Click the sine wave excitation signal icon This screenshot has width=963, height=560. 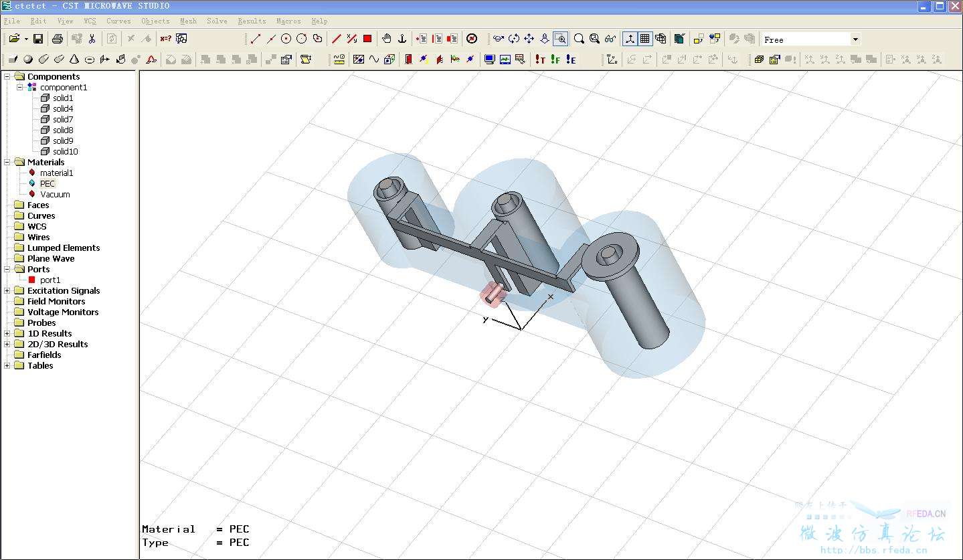[x=374, y=60]
